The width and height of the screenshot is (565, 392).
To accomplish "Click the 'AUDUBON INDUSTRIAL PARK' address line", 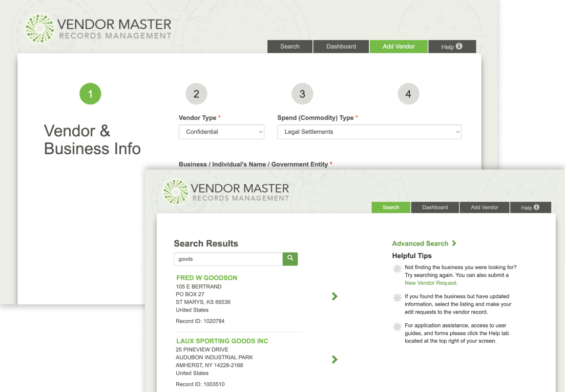I will [x=214, y=358].
